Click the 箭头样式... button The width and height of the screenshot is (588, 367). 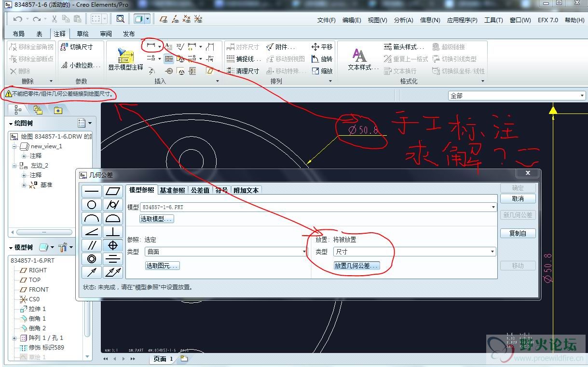click(404, 47)
